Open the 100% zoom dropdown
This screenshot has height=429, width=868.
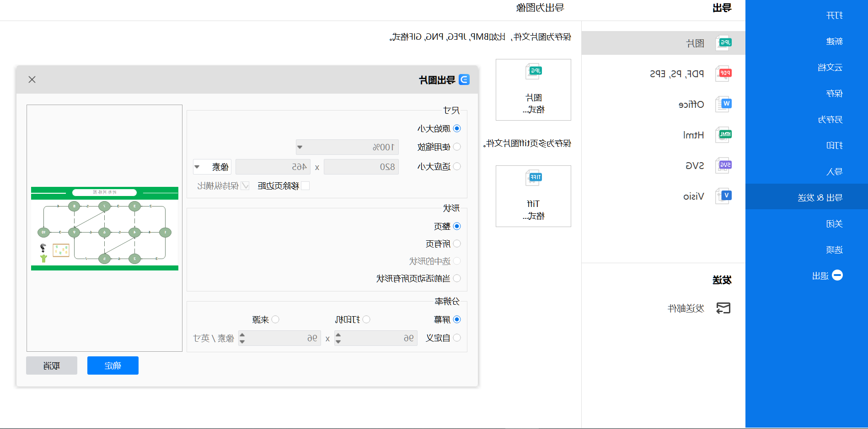(347, 147)
